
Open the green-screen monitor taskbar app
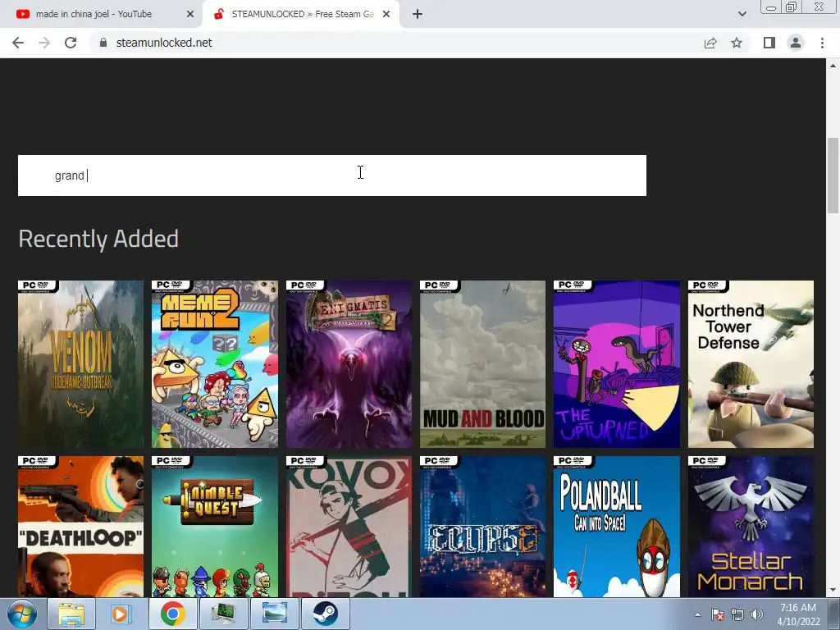click(223, 614)
